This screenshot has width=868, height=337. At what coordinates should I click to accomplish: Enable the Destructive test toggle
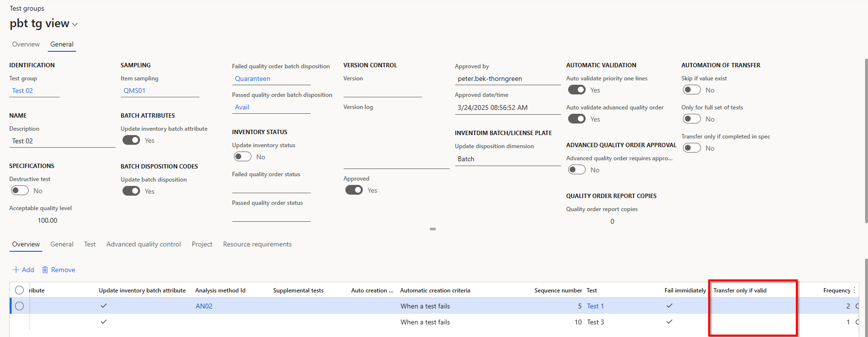tap(20, 191)
